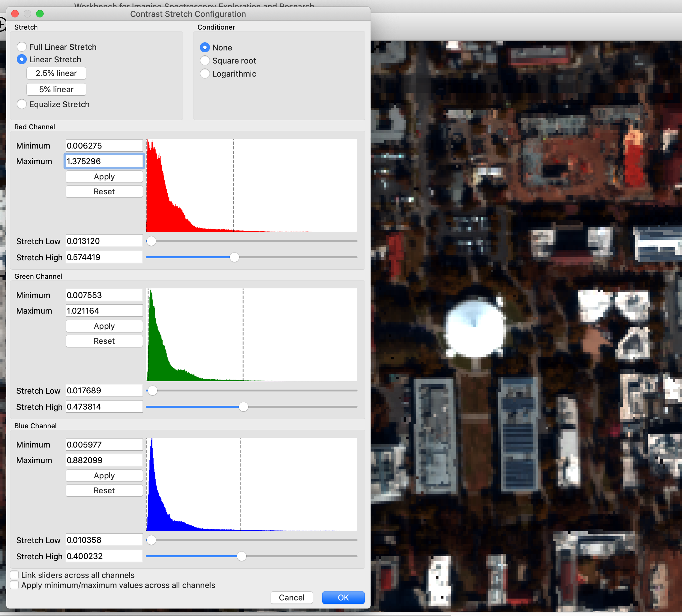Click the red channel histogram plot
This screenshot has width=682, height=616.
click(251, 185)
